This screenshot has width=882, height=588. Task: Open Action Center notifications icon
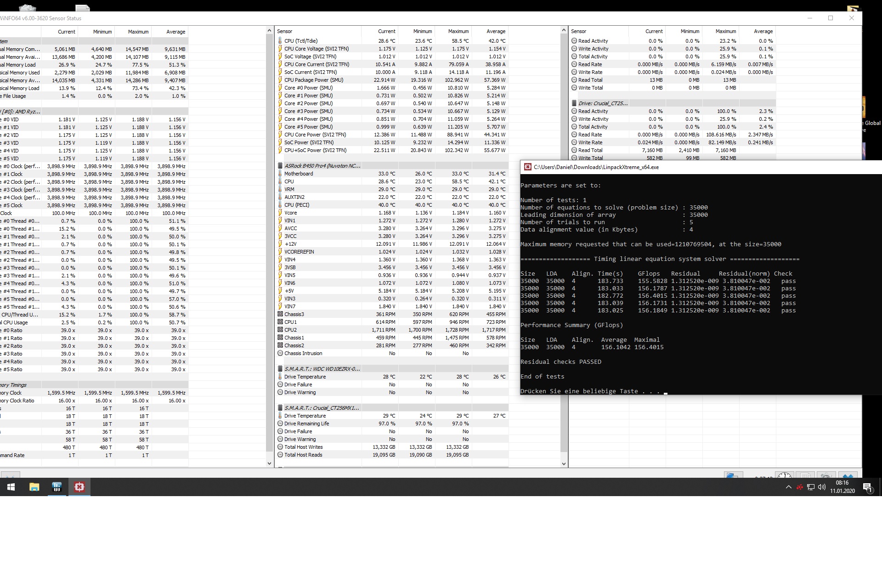[x=867, y=487]
